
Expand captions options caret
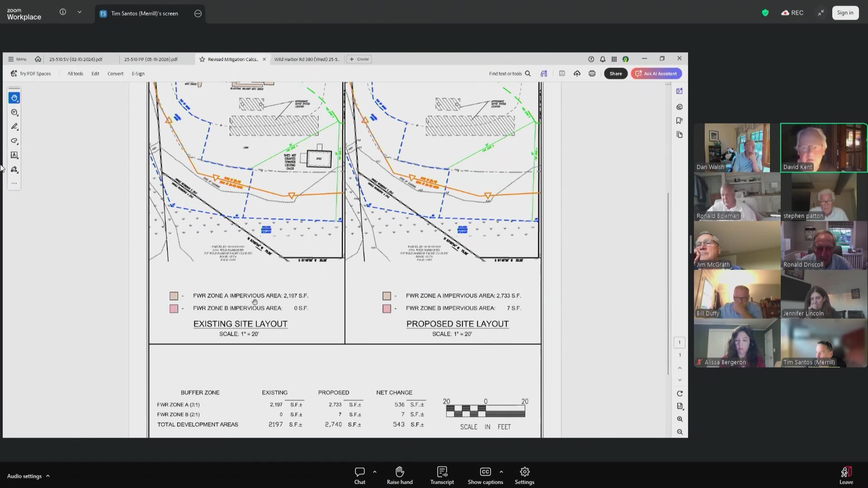point(501,472)
